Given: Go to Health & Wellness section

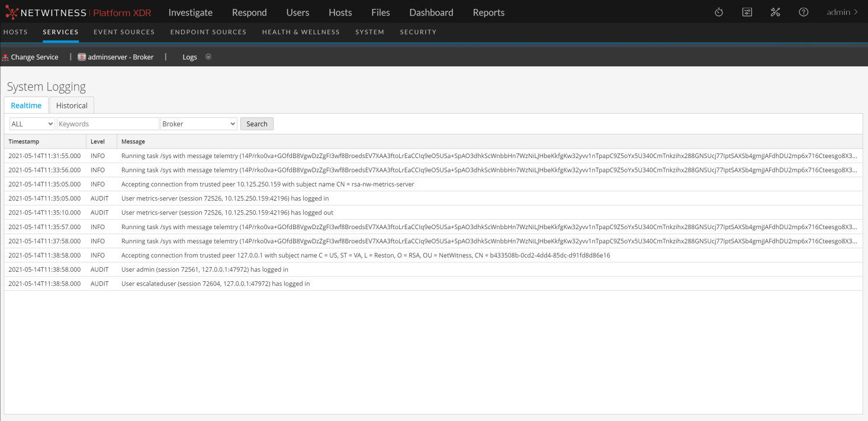Looking at the screenshot, I should point(301,32).
